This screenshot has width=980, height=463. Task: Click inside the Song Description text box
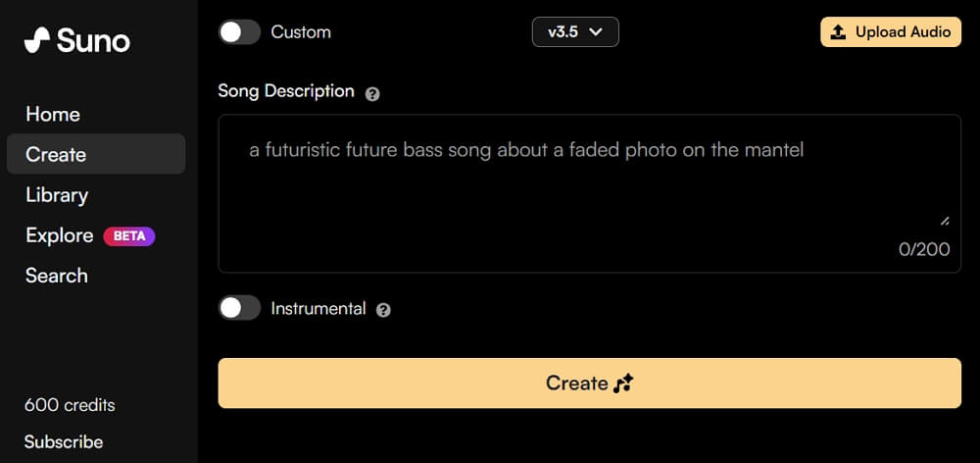[588, 186]
